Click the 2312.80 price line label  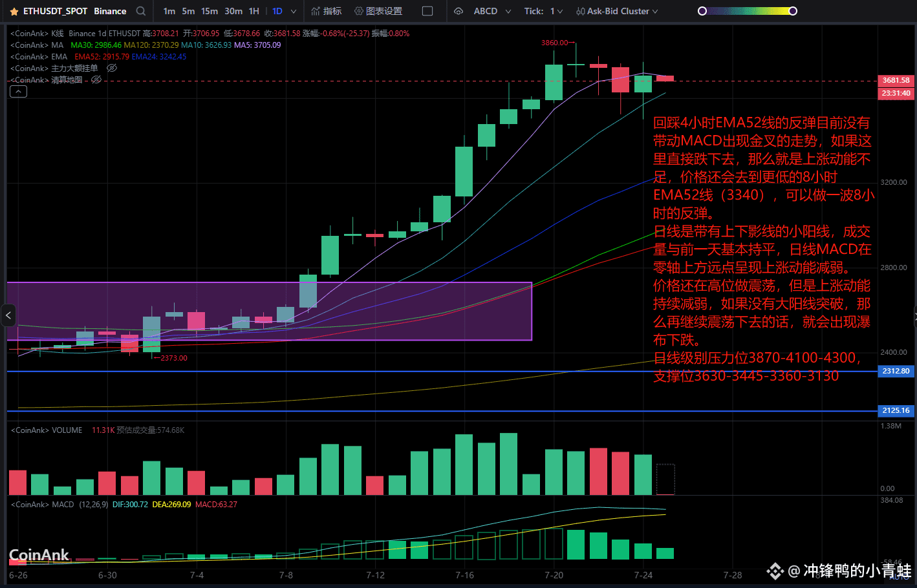tap(896, 371)
